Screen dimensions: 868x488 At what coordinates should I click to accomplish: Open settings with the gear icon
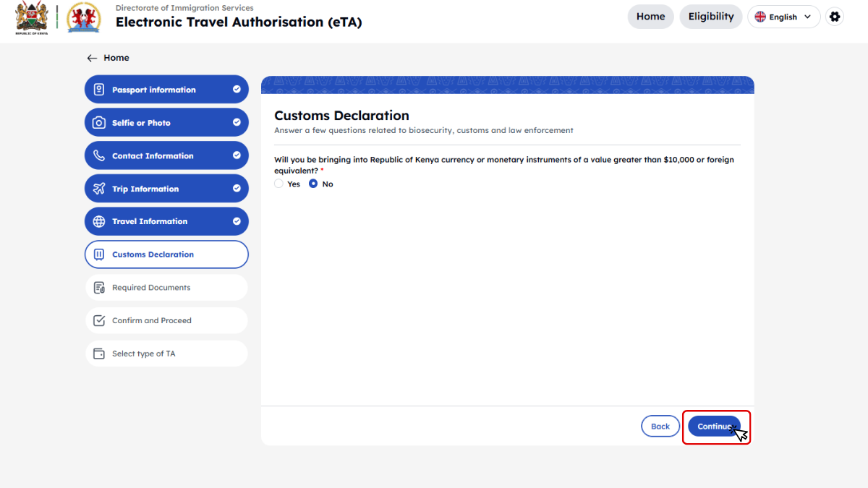835,17
